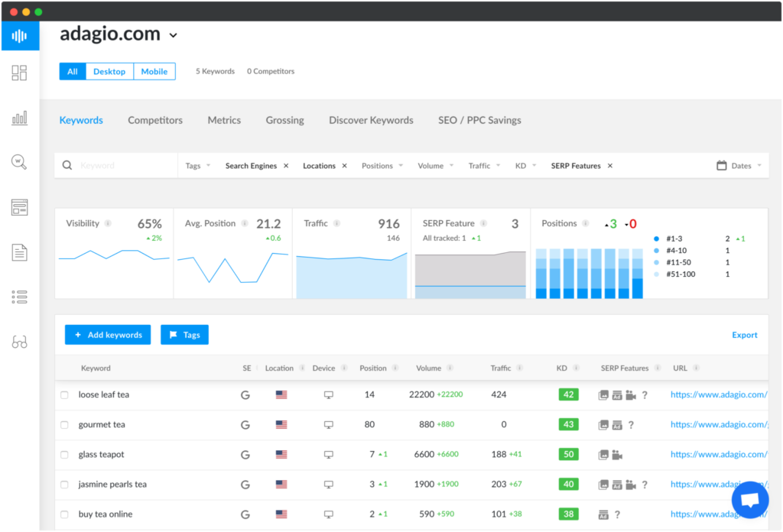Check the gourmet tea checkbox
This screenshot has height=532, width=783.
coord(64,425)
